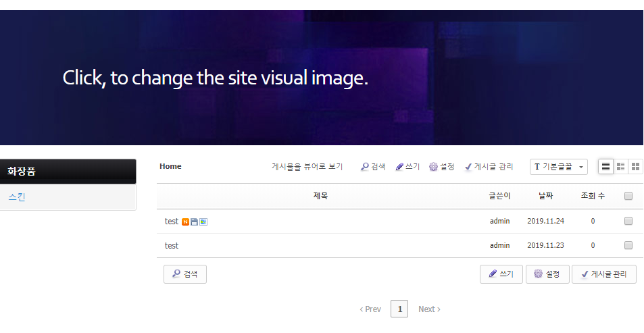The image size is (644, 333).
Task: Click the attached file disk icon
Action: pyautogui.click(x=194, y=222)
